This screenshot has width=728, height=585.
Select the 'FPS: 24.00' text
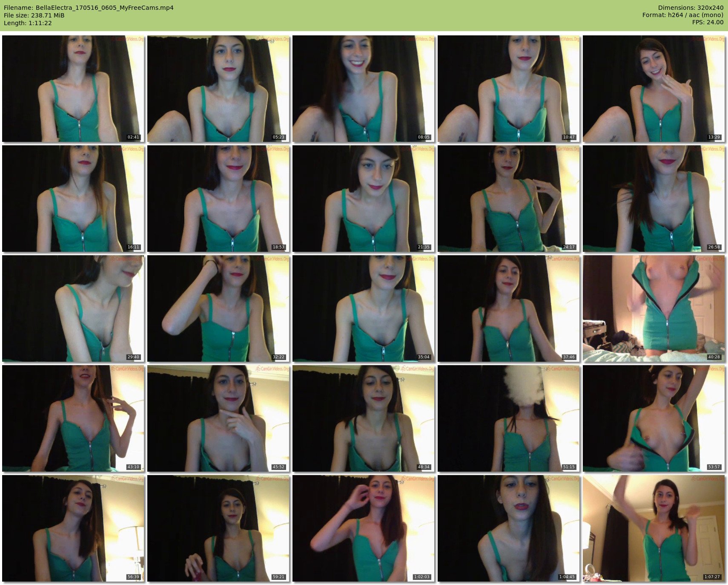coord(708,23)
